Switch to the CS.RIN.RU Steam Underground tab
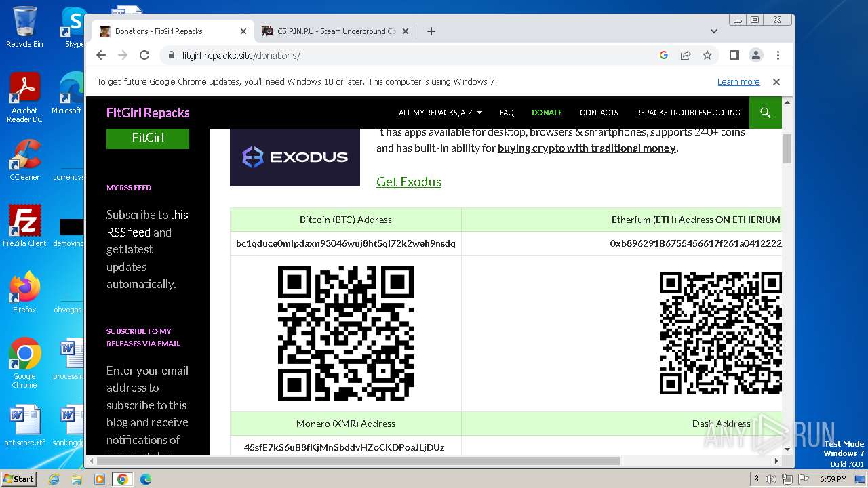Screen dimensions: 868x488 [x=336, y=31]
